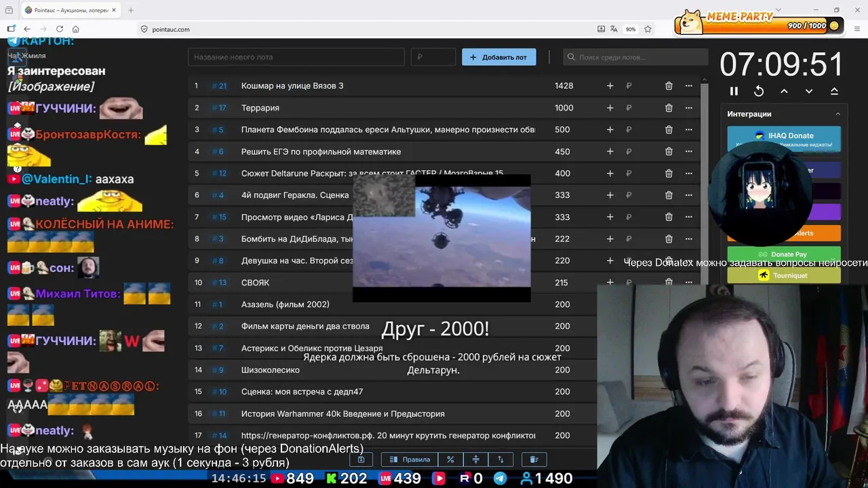The width and height of the screenshot is (868, 488).
Task: Open the IHAQ Donate integration
Action: coord(784,139)
